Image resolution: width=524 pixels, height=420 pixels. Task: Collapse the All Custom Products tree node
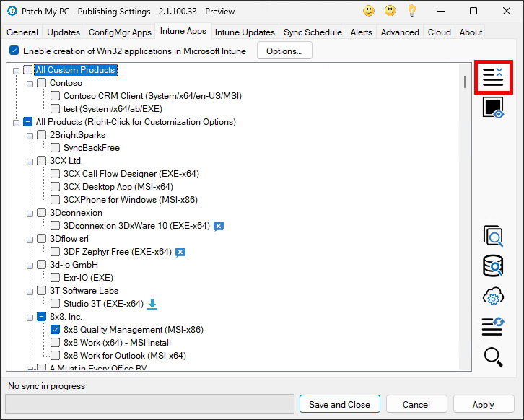(17, 70)
